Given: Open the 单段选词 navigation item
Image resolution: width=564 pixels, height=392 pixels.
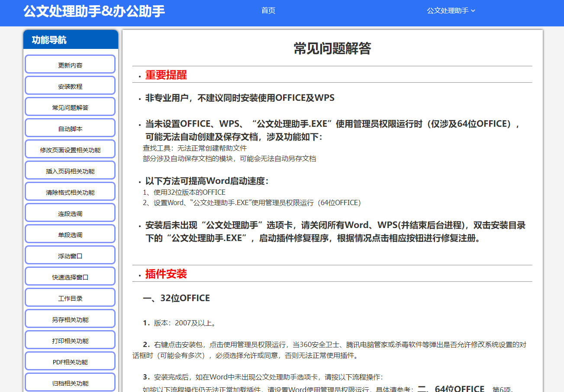Looking at the screenshot, I should point(70,235).
